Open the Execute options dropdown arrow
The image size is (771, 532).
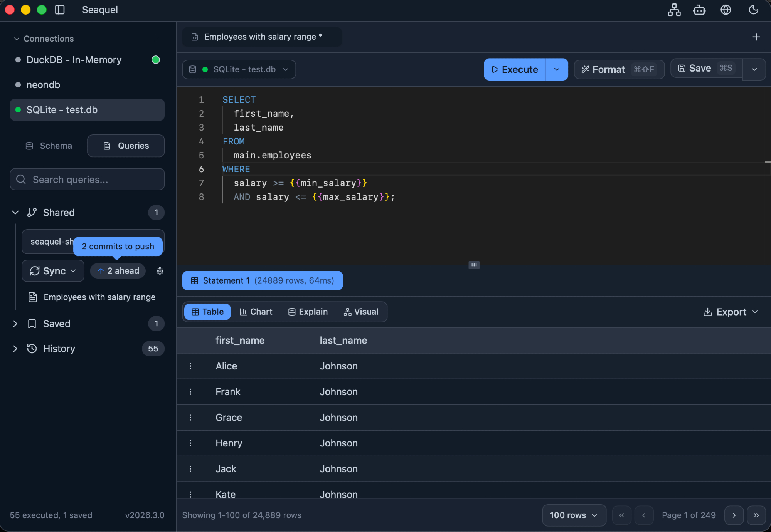tap(557, 69)
